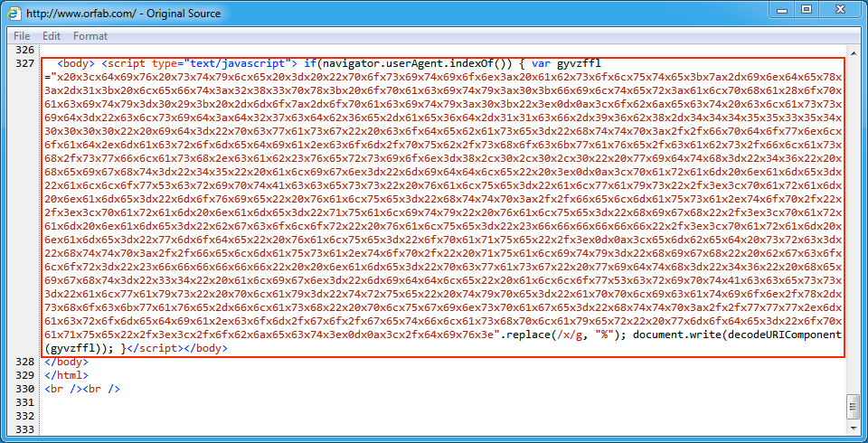Click the variable name 'gyvzffl' after var
The width and height of the screenshot is (868, 443).
pyautogui.click(x=579, y=63)
